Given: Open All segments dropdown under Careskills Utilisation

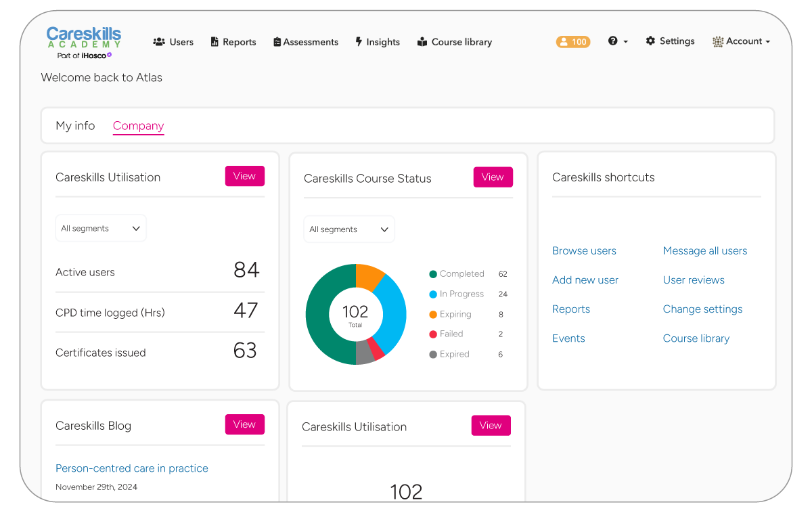Looking at the screenshot, I should [101, 229].
